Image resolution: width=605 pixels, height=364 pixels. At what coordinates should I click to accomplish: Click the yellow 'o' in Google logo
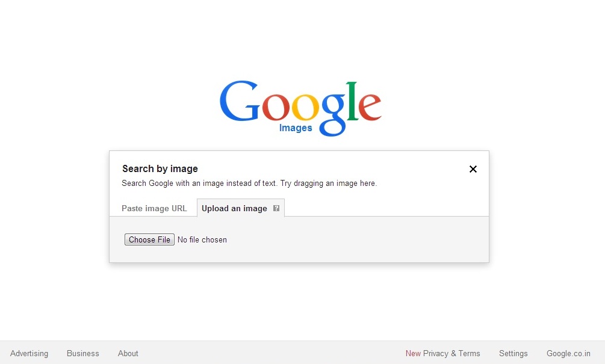pyautogui.click(x=305, y=106)
